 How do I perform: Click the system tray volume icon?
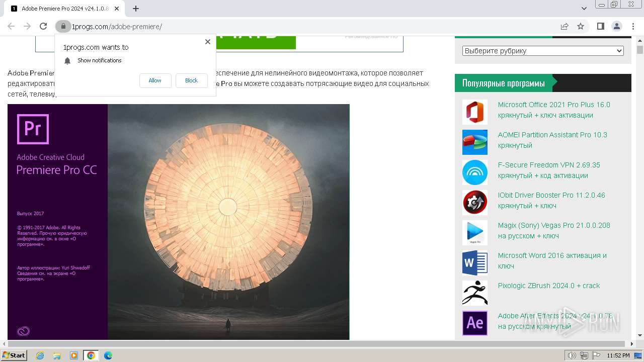[572, 355]
